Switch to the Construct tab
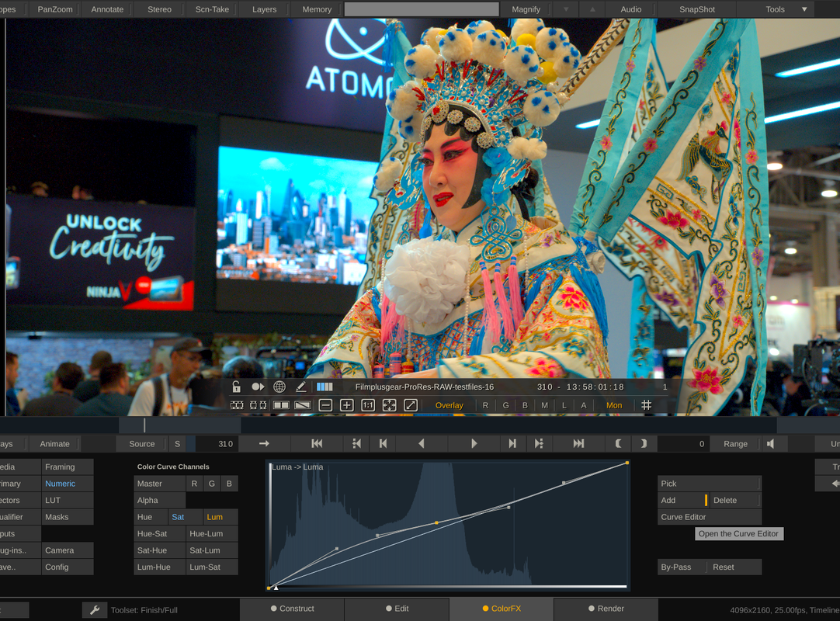Viewport: 840px width, 621px height. click(x=293, y=609)
